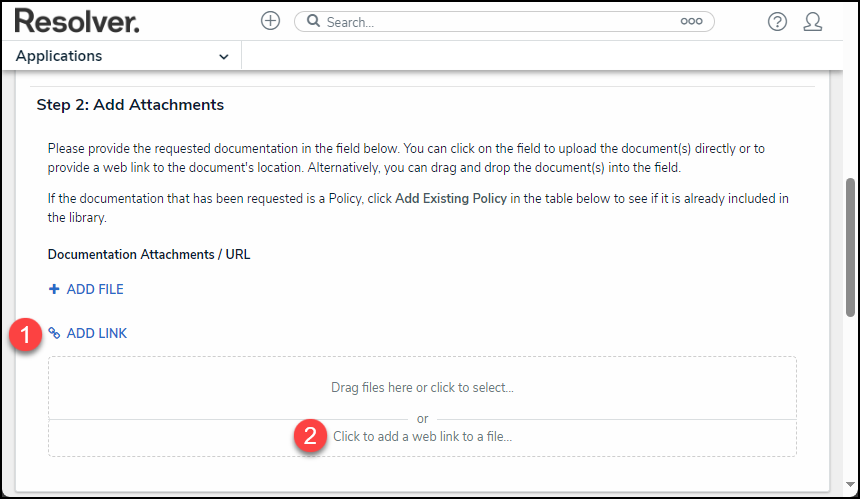This screenshot has width=860, height=499.
Task: Select 'Click to add a web link' area
Action: pos(422,437)
